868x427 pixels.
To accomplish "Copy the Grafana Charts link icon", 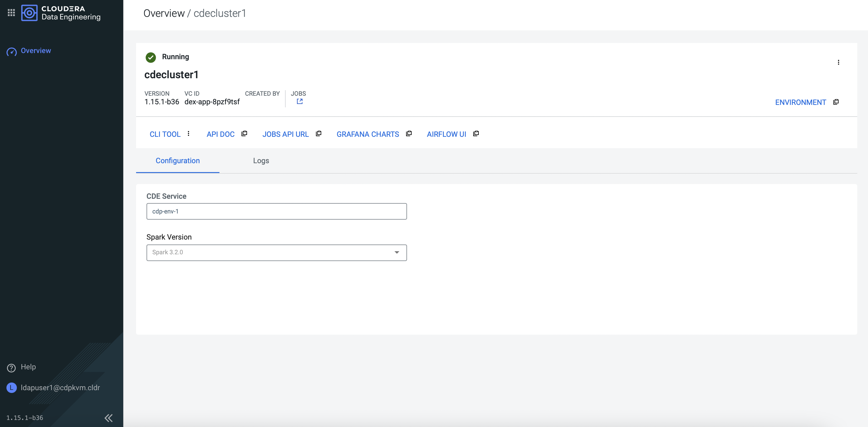I will (x=409, y=133).
